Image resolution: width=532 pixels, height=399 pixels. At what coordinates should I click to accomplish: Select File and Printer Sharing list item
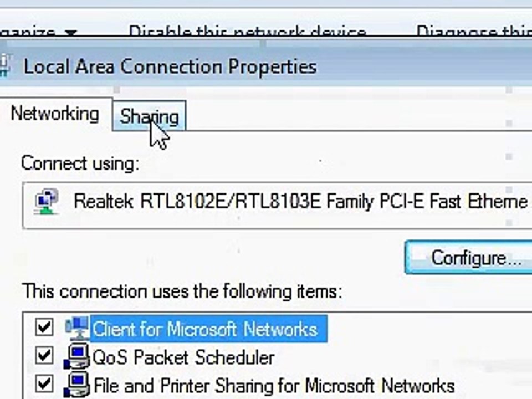[274, 386]
